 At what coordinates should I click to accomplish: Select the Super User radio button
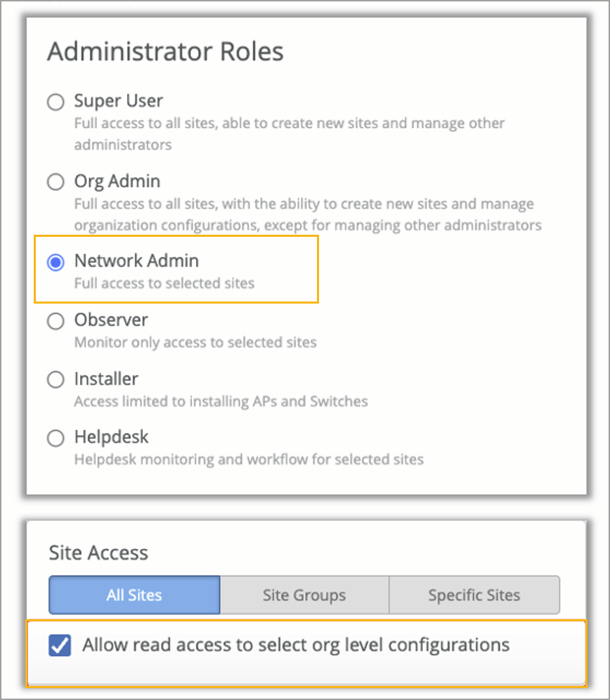click(x=56, y=103)
